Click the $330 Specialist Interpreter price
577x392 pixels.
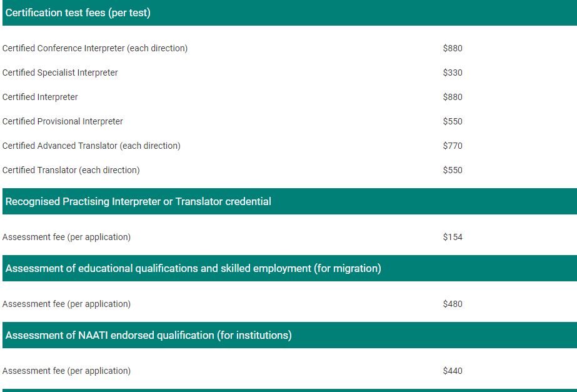(x=453, y=73)
